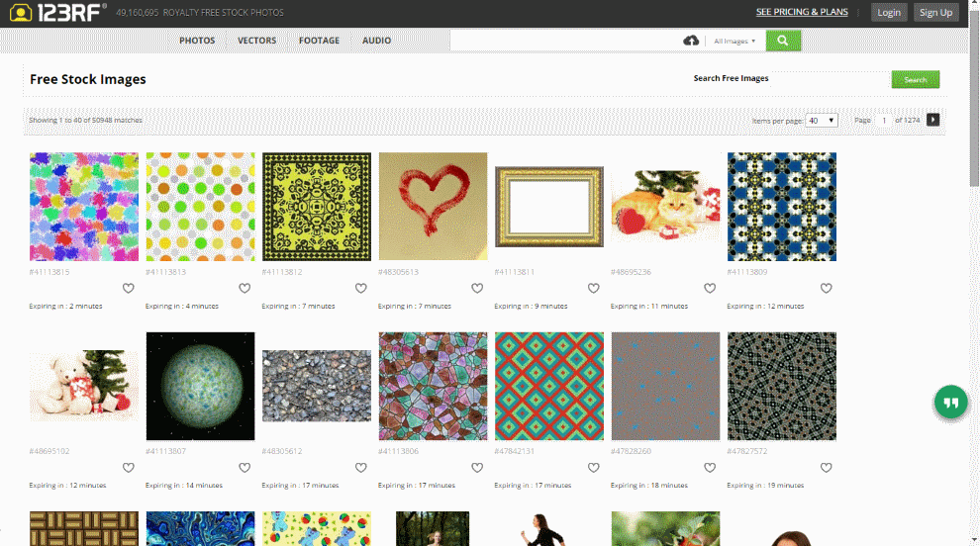Open the blue kaleidoscope pattern thumbnail
Screen dimensions: 980x546
tap(781, 207)
